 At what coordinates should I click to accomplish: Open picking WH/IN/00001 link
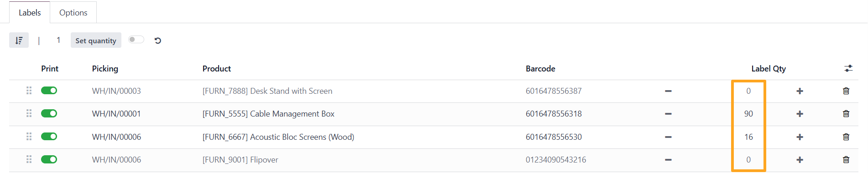(116, 114)
